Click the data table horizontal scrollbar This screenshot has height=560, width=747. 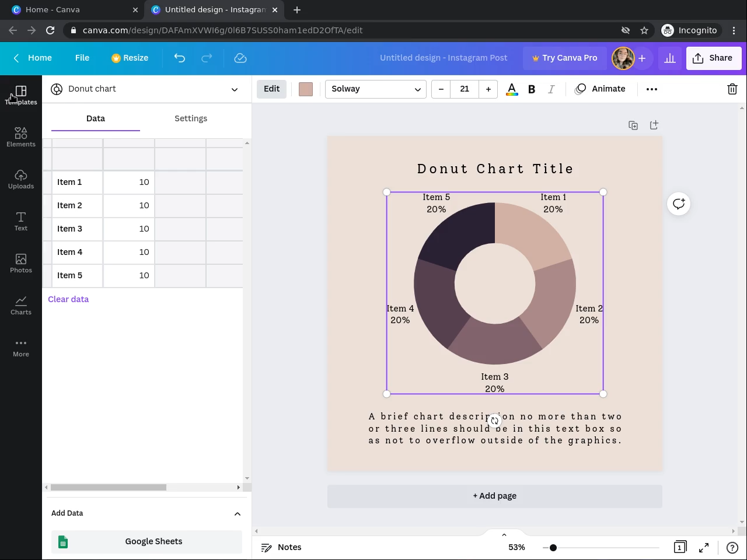(109, 487)
